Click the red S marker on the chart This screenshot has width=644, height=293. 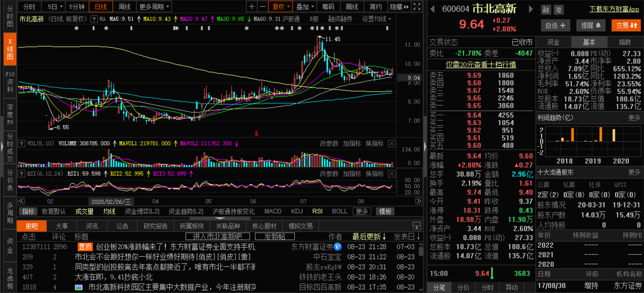[x=256, y=134]
